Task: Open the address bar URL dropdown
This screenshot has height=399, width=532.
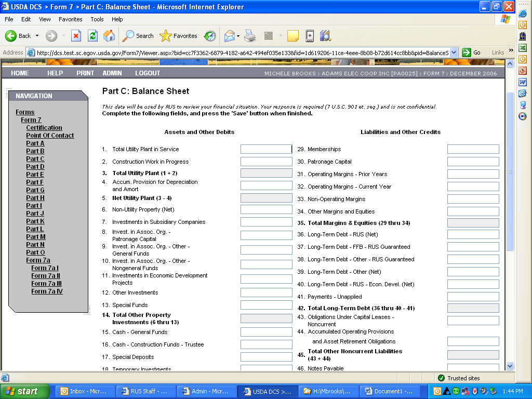Action: coord(454,52)
